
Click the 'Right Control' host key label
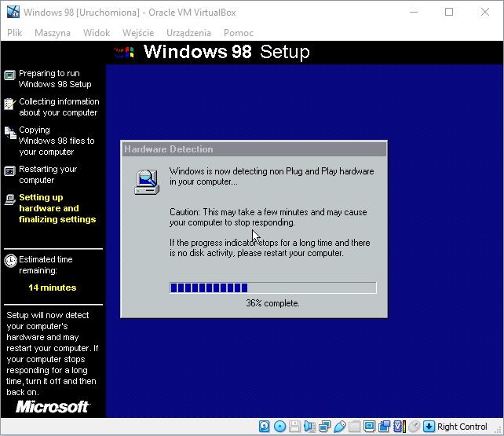(462, 427)
